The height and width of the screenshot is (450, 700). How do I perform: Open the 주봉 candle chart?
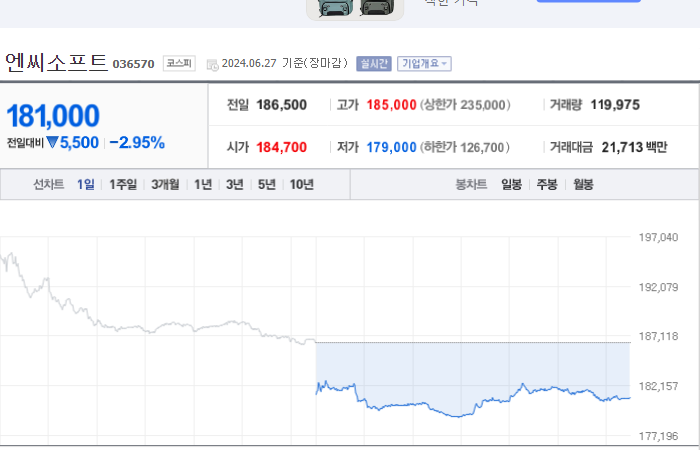pyautogui.click(x=547, y=184)
